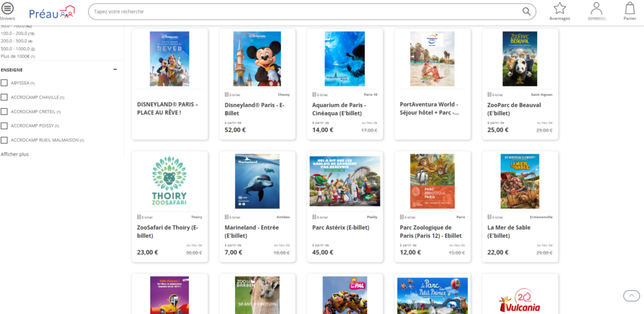Open Parc Astérix image
Viewport: 644px width, 314px height.
pos(345,181)
